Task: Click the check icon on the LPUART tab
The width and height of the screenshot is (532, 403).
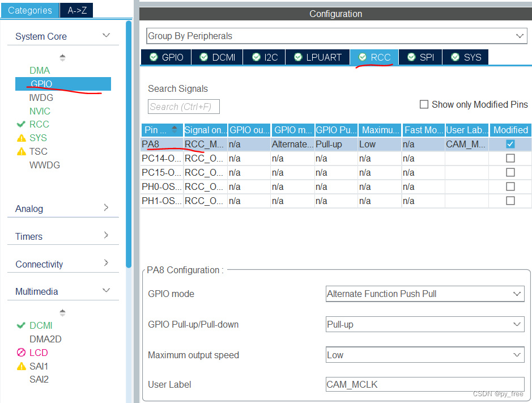Action: [x=298, y=57]
